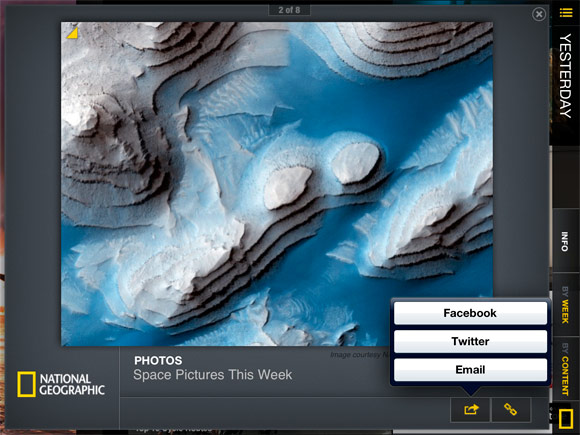Tap 'Space Pictures This Week' title
The image size is (580, 435).
pos(213,375)
